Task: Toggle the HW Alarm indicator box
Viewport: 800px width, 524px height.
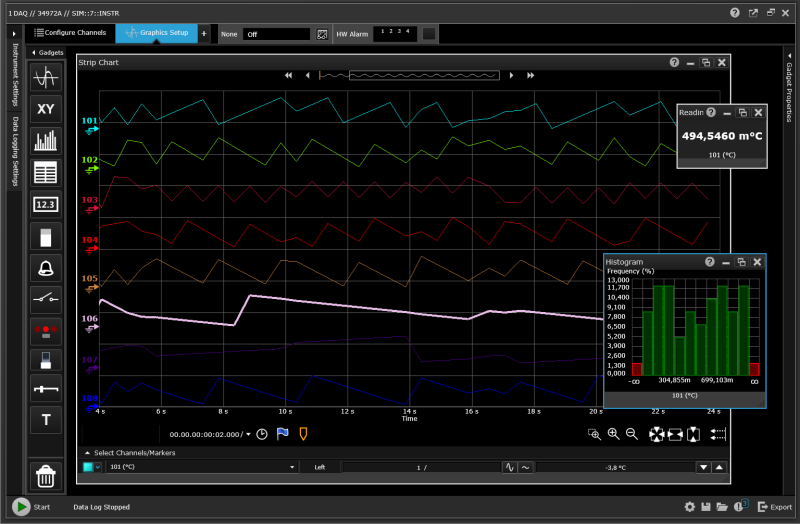Action: 429,34
